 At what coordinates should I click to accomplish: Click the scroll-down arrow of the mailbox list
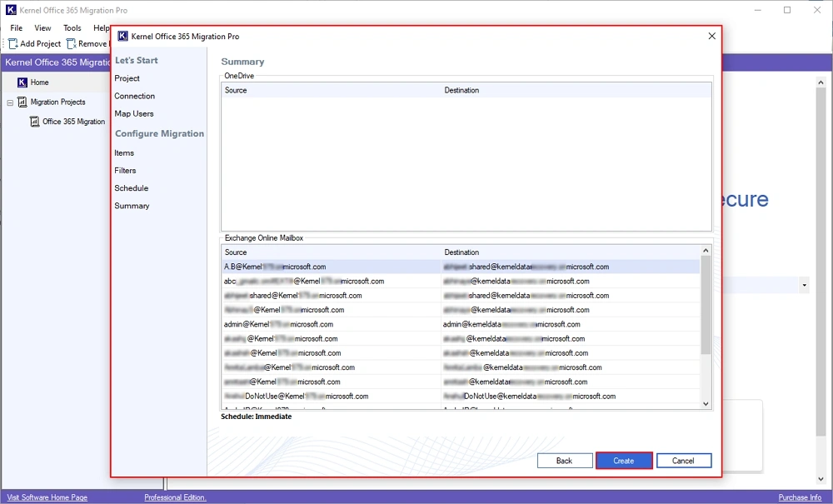point(705,403)
